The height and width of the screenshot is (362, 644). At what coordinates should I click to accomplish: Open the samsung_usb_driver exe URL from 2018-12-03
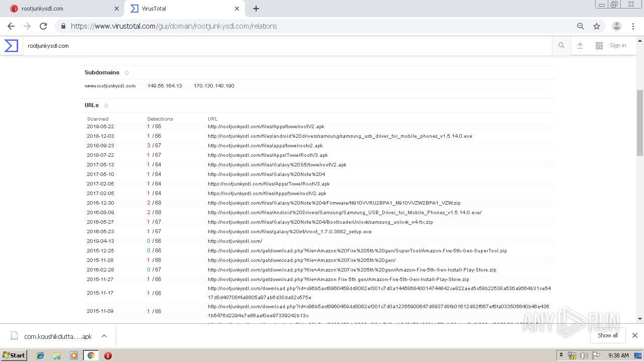click(340, 136)
